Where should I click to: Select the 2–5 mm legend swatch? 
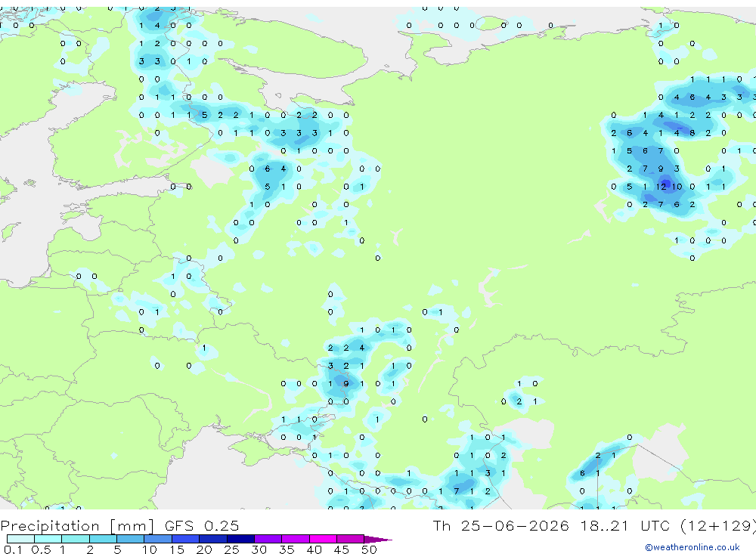tap(103, 539)
